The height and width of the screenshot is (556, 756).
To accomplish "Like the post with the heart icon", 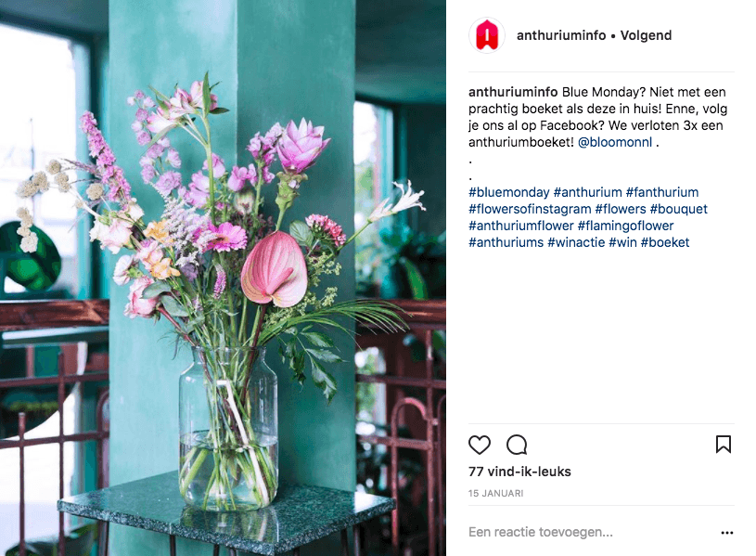I will (x=480, y=445).
